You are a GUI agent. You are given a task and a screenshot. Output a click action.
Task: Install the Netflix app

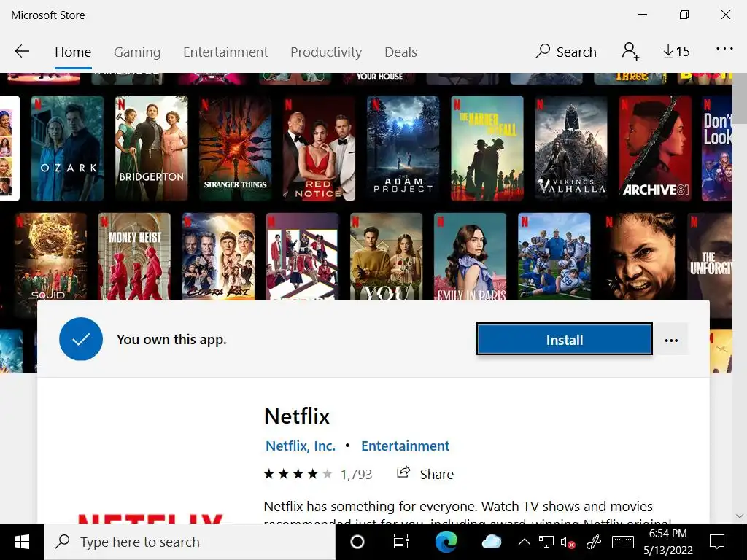click(x=565, y=340)
